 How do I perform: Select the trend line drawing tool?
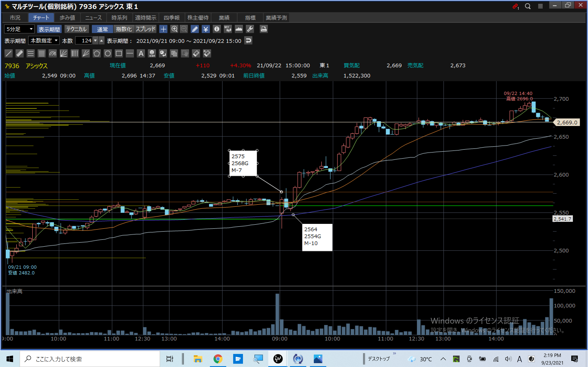pos(9,53)
